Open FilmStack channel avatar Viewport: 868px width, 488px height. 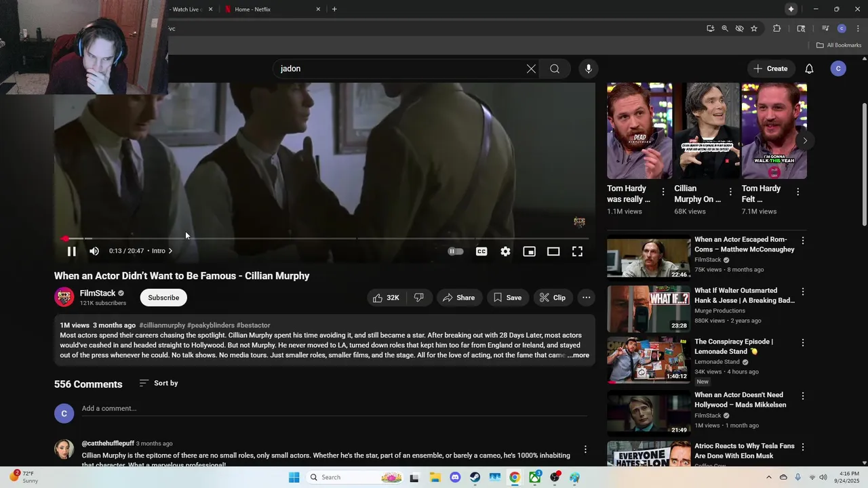coord(64,297)
